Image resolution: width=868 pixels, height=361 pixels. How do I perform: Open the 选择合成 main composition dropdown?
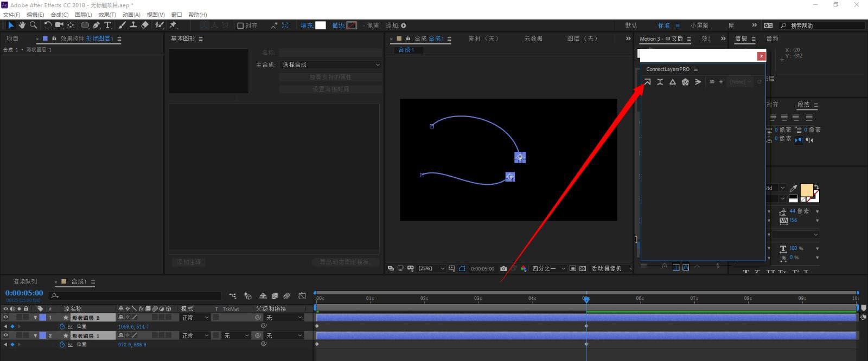(x=330, y=65)
